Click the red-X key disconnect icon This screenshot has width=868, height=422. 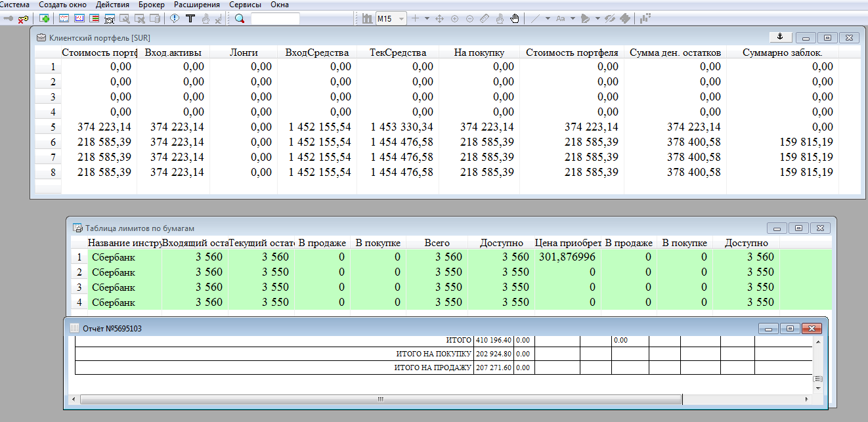[x=23, y=18]
